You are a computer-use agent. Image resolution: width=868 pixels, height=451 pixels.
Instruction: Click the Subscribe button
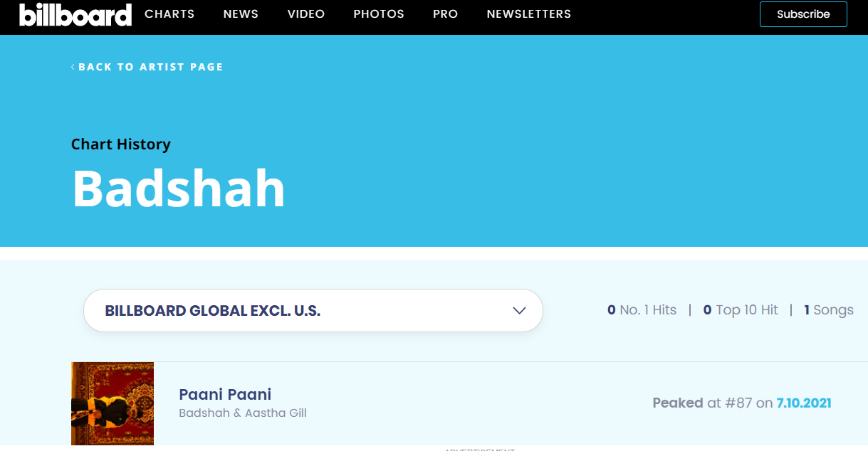[803, 14]
